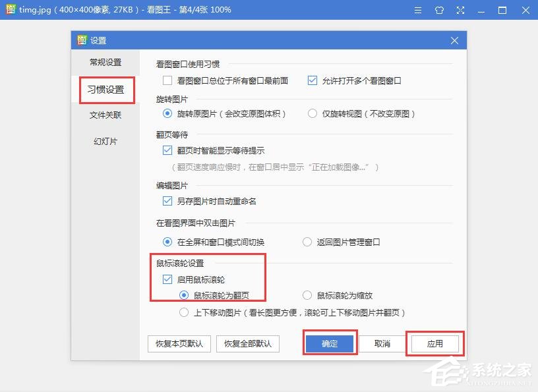Choose 鼠标滚轮为缩放 option
Image resolution: width=538 pixels, height=392 pixels.
[307, 295]
